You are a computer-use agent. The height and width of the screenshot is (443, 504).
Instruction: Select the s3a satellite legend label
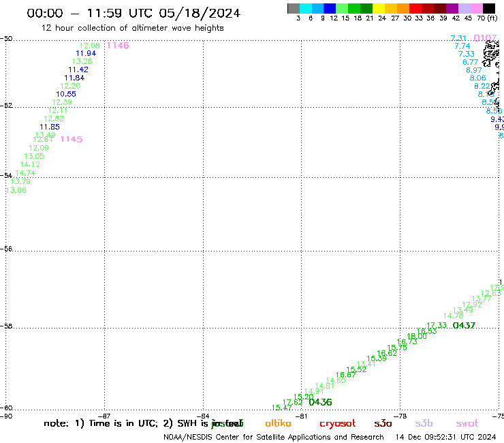pos(383,423)
